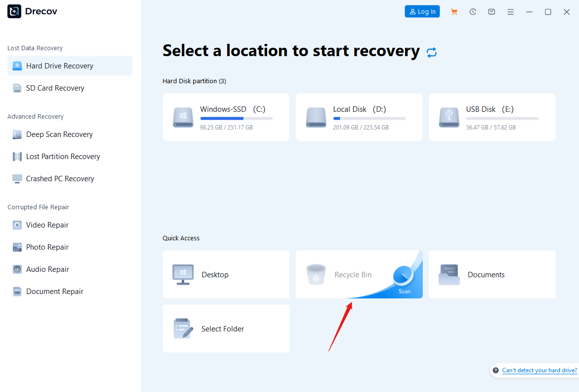Open Document Repair

pyautogui.click(x=51, y=291)
